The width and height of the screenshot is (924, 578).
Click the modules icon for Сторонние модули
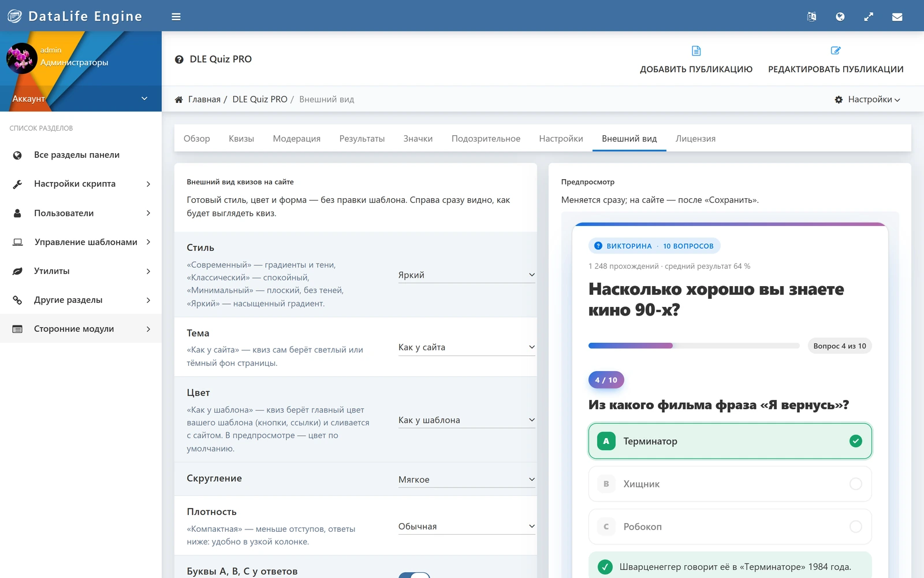click(x=17, y=329)
